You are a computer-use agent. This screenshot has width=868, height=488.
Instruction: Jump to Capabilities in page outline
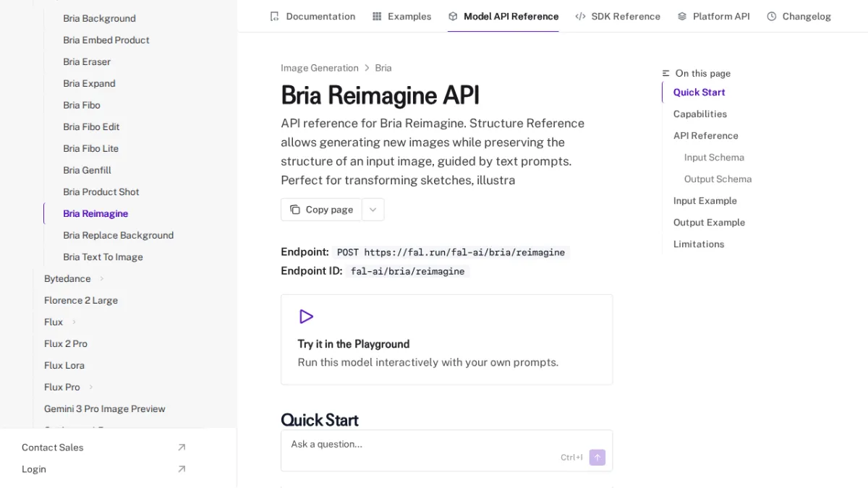pyautogui.click(x=700, y=114)
